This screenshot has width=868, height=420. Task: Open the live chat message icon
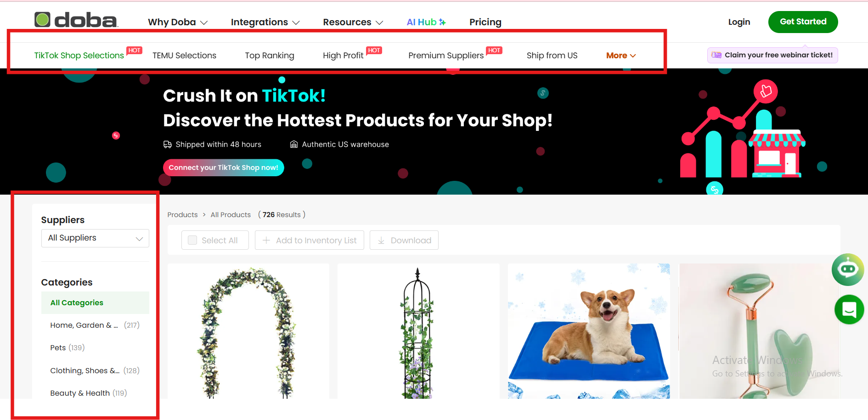849,310
